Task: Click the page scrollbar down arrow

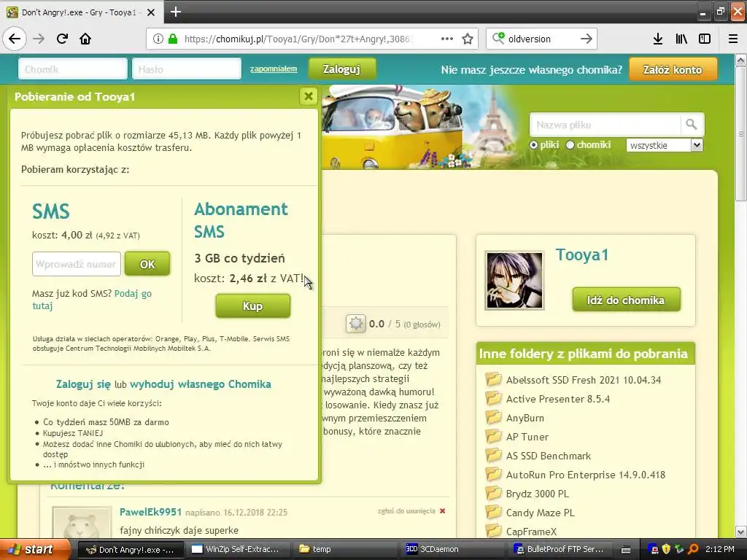Action: click(741, 532)
